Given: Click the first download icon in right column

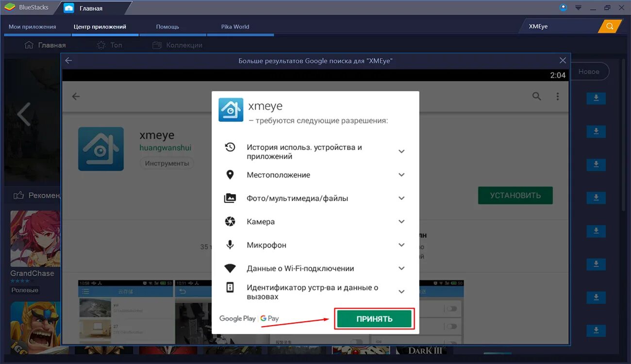Looking at the screenshot, I should [596, 98].
